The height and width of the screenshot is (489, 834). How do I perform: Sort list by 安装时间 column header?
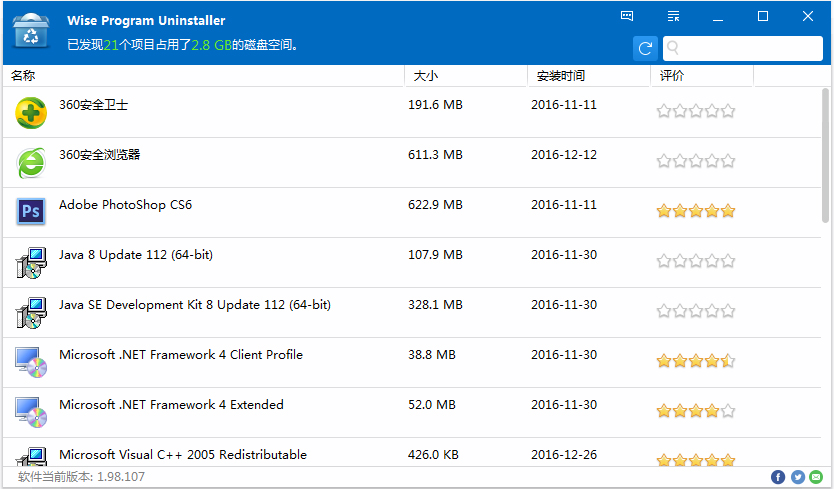[589, 76]
